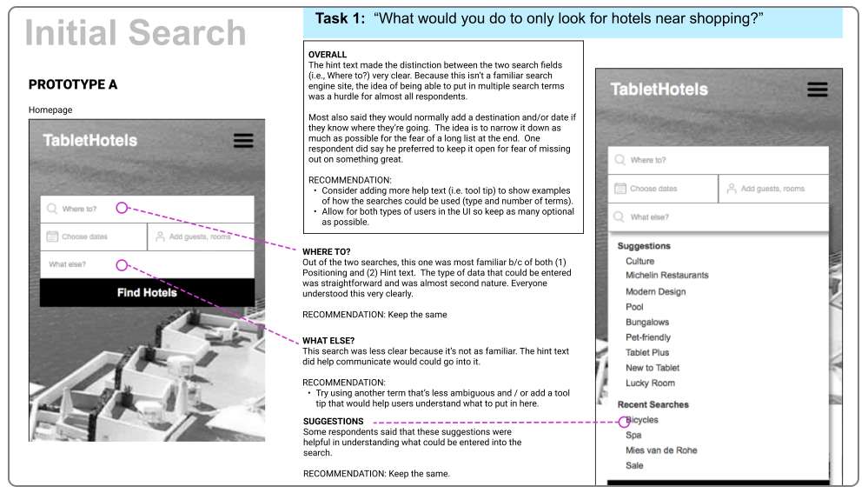Select the 'Modern Design' suggestion
Screen dimensions: 868x493
click(x=655, y=291)
